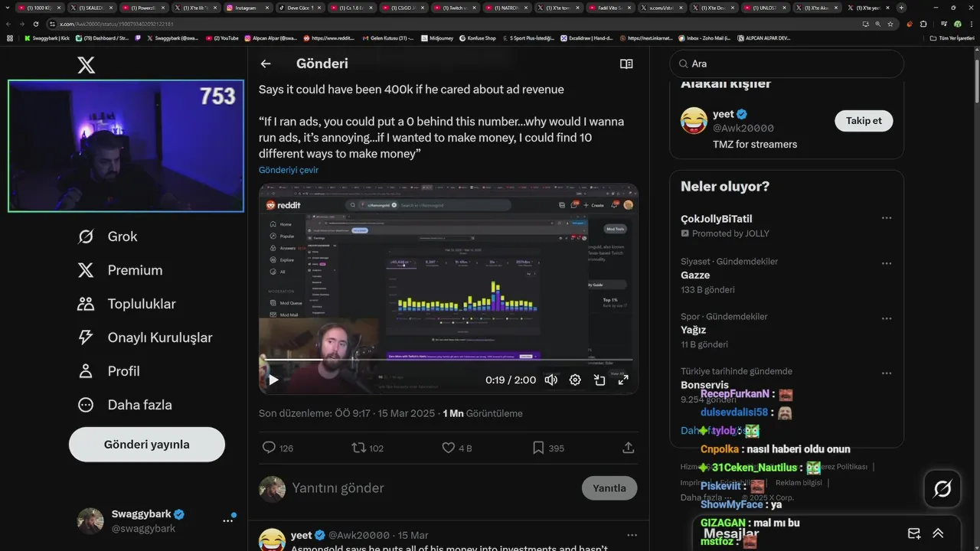
Task: Open options for Yağız trend
Action: 887,318
